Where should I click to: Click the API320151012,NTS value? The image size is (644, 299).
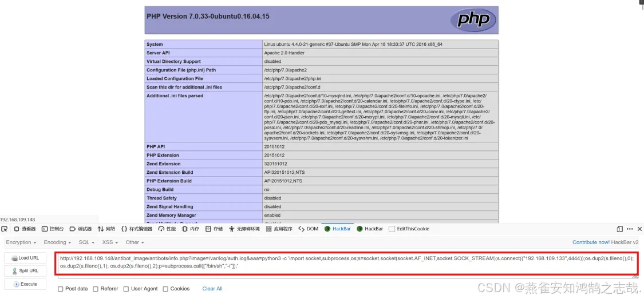(285, 172)
